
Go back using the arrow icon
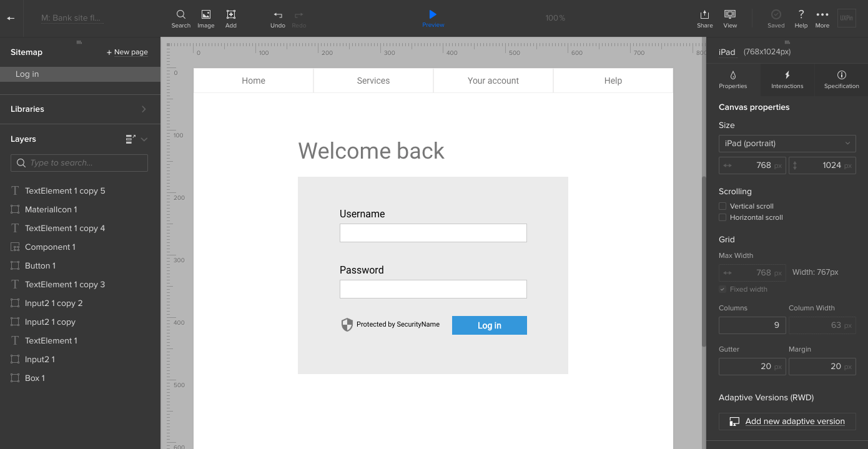click(11, 18)
